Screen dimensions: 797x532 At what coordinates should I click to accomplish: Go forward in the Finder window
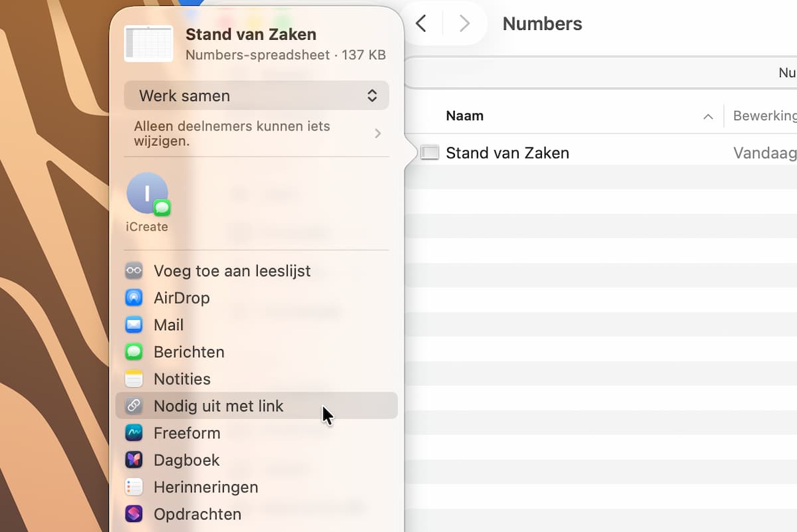coord(465,23)
